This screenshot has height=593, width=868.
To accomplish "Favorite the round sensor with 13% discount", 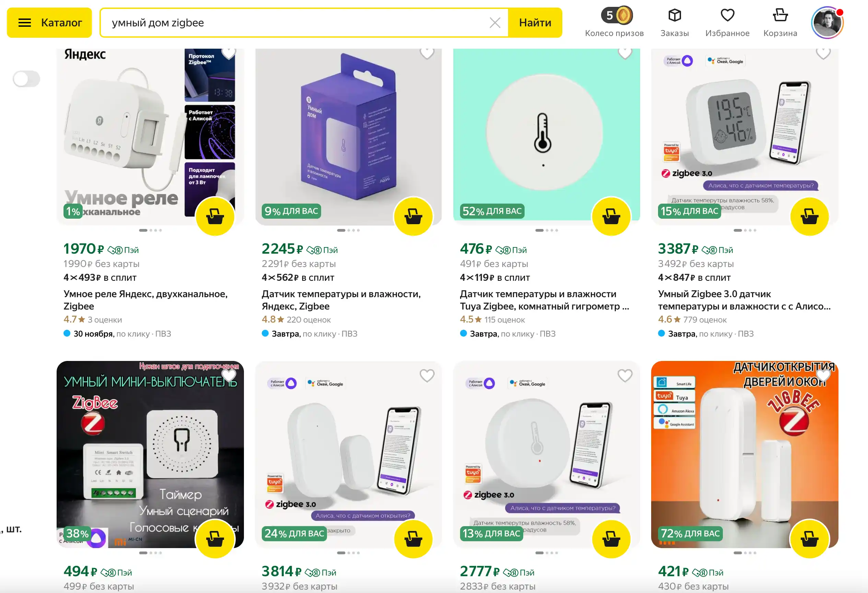I will coord(625,375).
